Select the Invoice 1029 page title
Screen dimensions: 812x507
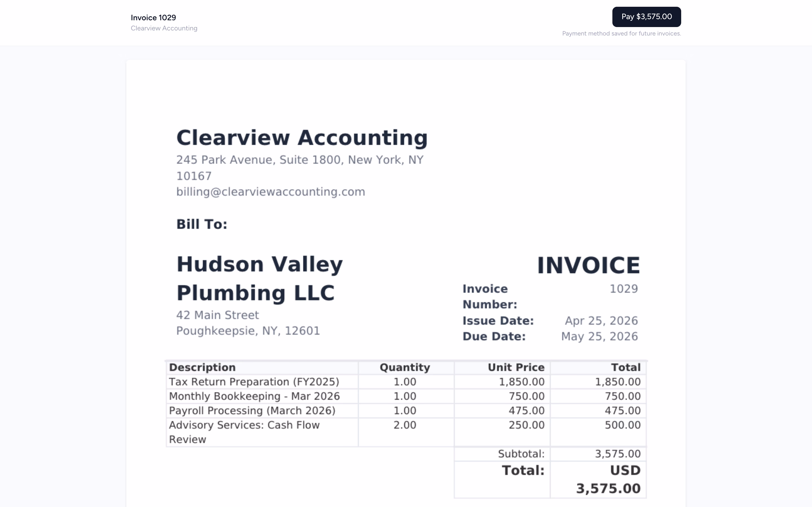(x=153, y=17)
